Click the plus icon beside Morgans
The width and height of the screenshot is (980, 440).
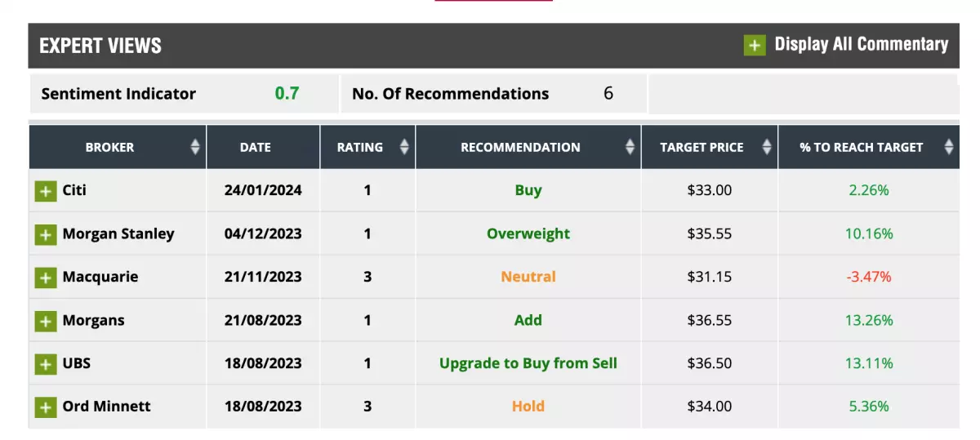[x=46, y=322]
